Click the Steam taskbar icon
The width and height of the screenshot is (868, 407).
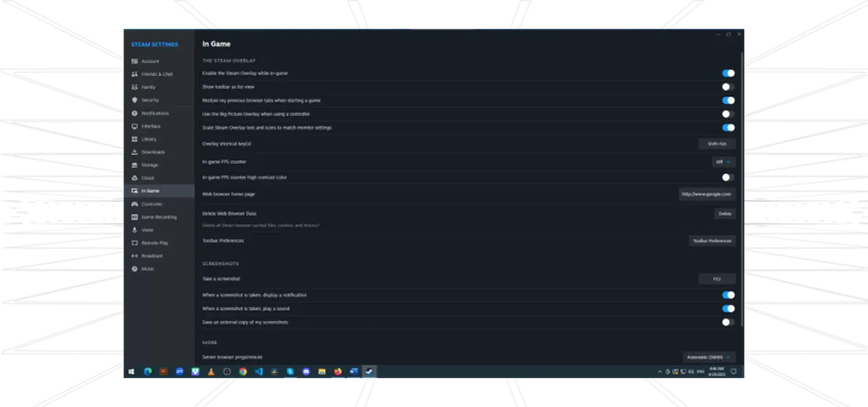[x=369, y=372]
